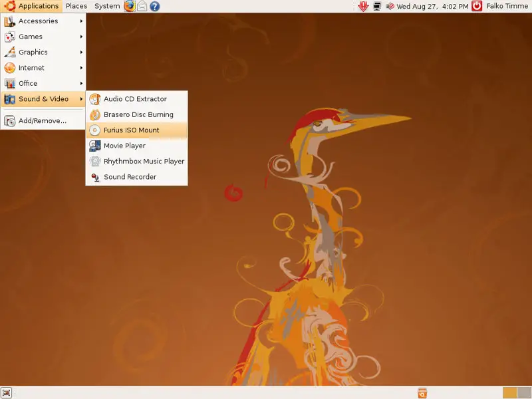The width and height of the screenshot is (532, 399).
Task: Switch to the second gray workspace
Action: point(524,392)
